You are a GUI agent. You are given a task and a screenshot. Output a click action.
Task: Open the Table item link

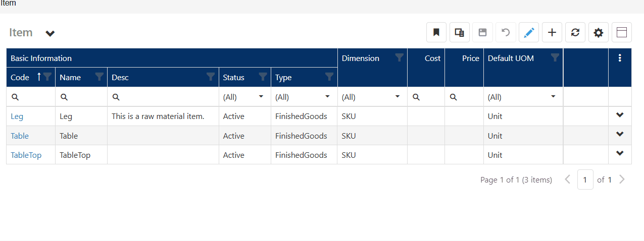[x=20, y=136]
